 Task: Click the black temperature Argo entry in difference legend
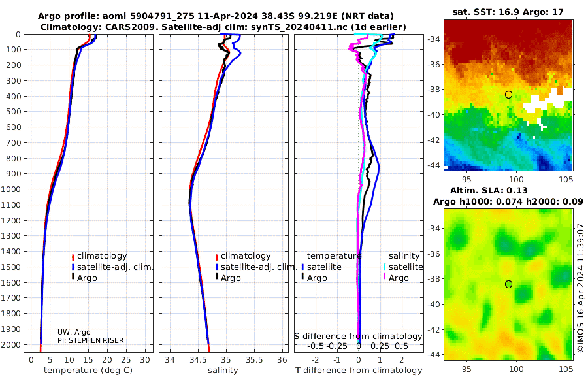(x=317, y=278)
